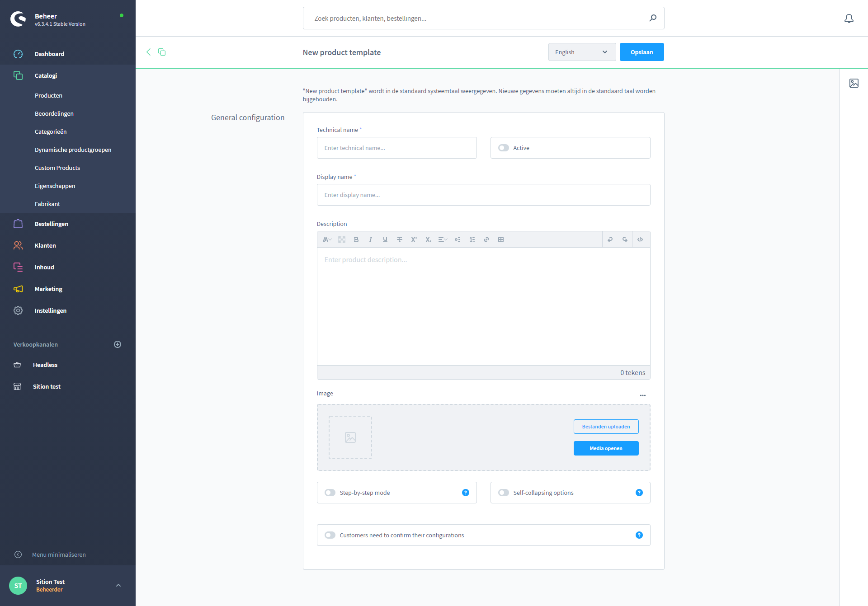The height and width of the screenshot is (606, 868).
Task: Click the display name input field
Action: point(483,195)
